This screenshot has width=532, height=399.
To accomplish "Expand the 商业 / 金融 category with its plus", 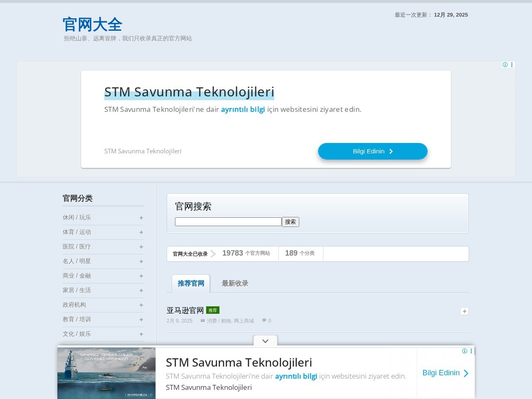I will tap(141, 276).
